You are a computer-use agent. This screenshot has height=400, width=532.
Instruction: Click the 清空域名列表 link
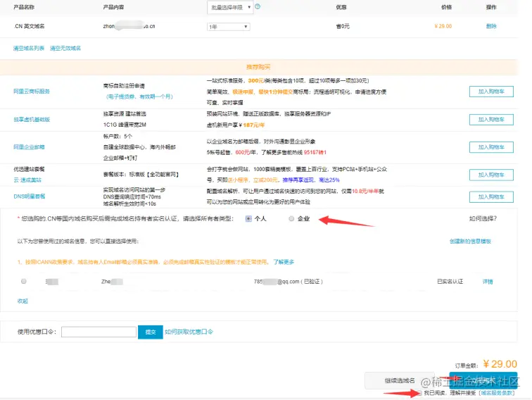29,48
